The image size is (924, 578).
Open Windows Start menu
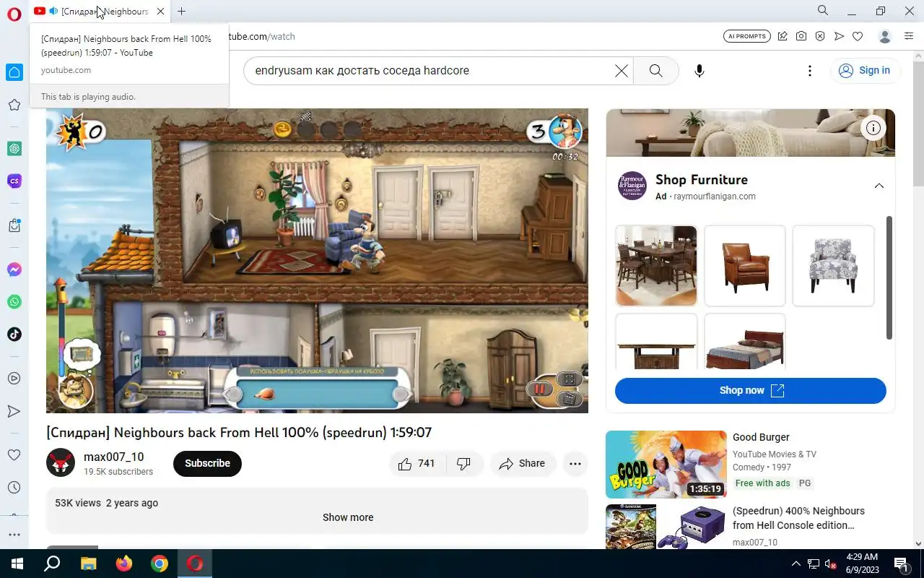point(17,564)
